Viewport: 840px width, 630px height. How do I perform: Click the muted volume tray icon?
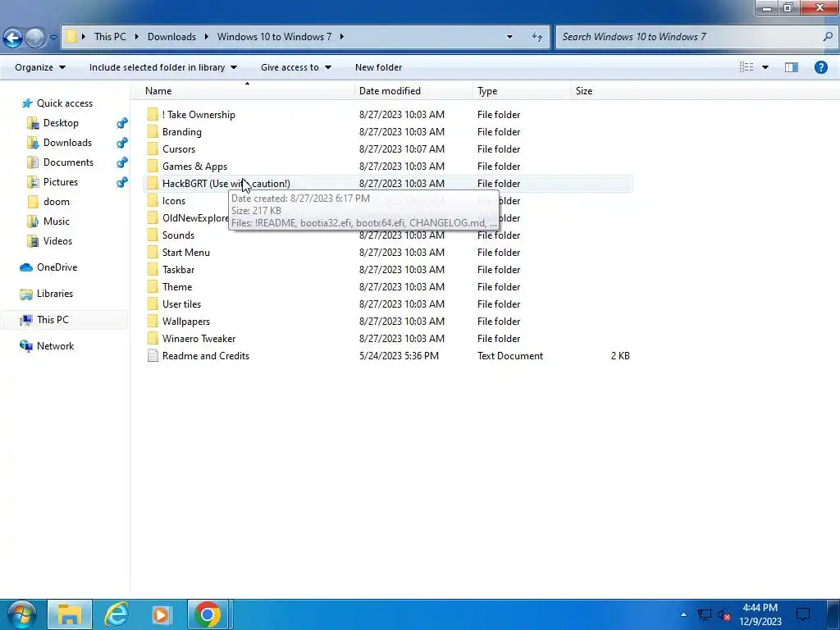click(724, 615)
